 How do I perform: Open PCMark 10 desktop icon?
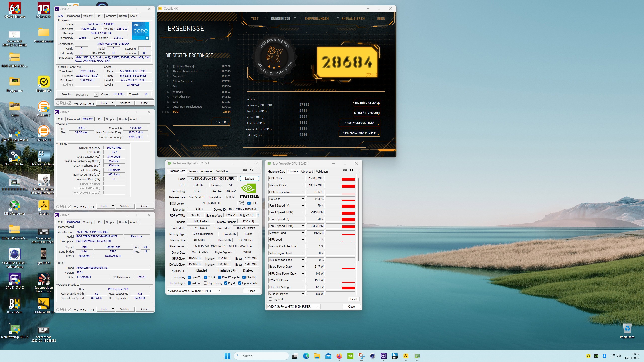tap(44, 10)
